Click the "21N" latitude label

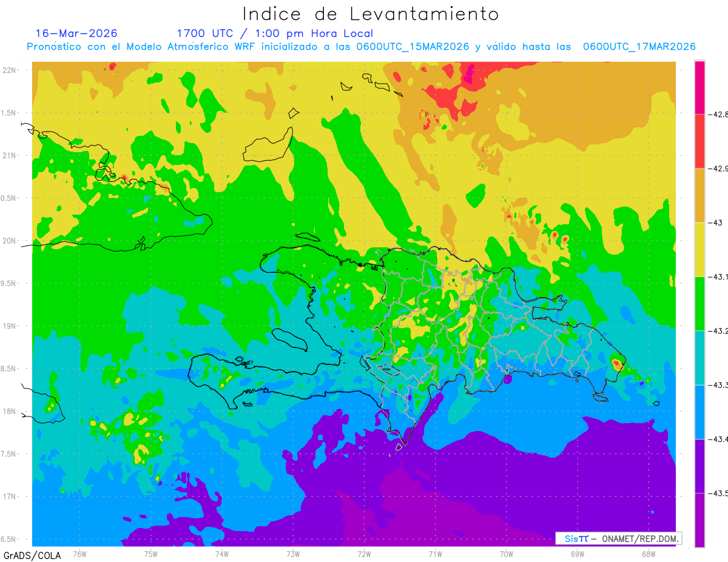click(10, 155)
